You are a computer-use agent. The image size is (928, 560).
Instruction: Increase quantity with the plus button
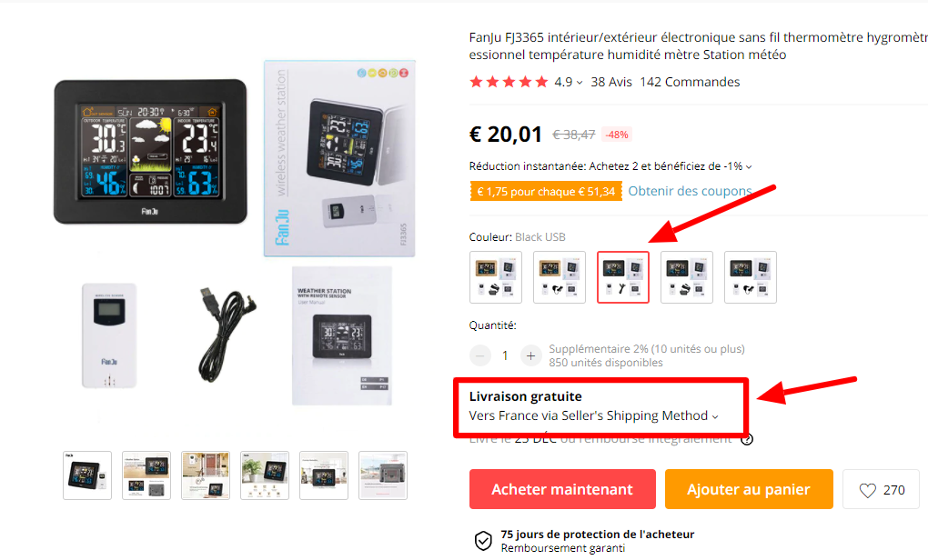coord(531,355)
